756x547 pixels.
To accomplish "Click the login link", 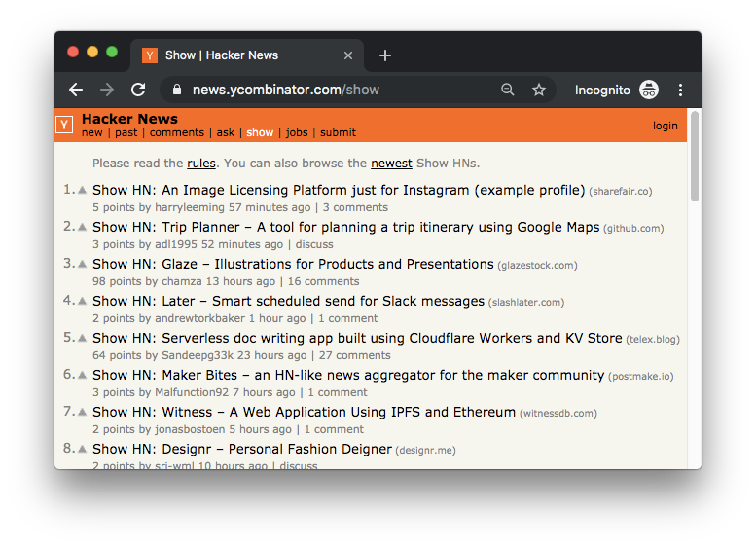I will (666, 126).
